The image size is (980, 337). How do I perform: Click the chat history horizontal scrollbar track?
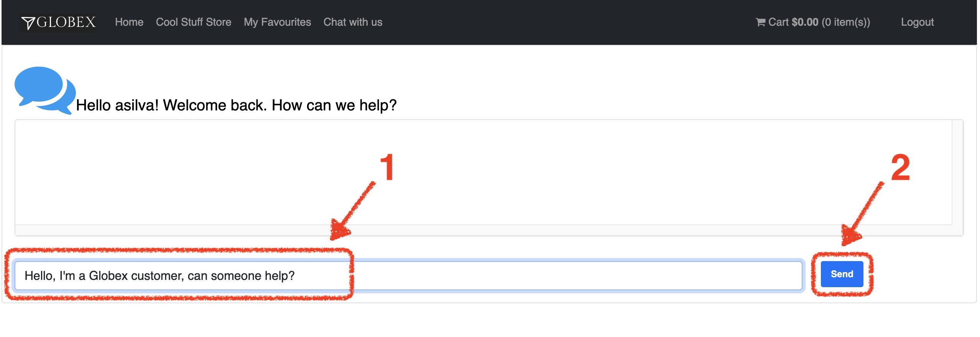483,230
